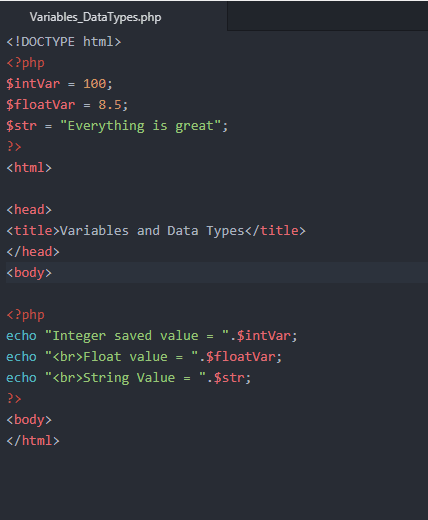Click the $floatVar assignment line
This screenshot has height=520, width=428.
(67, 105)
